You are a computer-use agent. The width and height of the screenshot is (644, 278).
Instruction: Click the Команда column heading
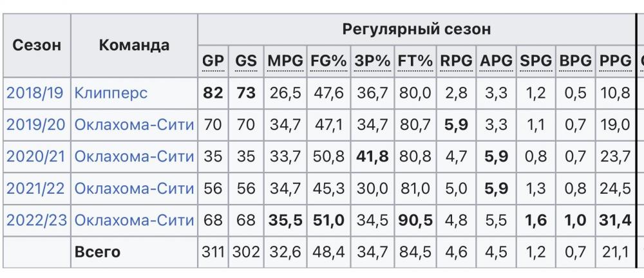pyautogui.click(x=134, y=45)
